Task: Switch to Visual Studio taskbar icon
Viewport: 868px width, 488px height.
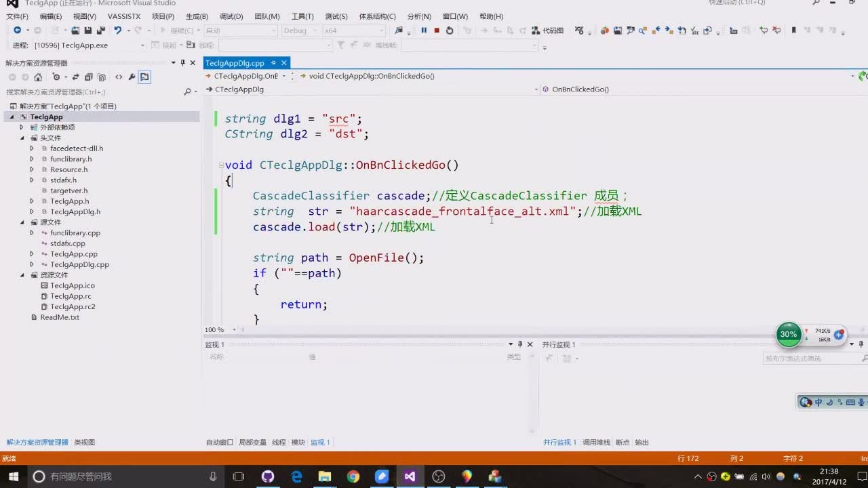Action: pos(410,476)
